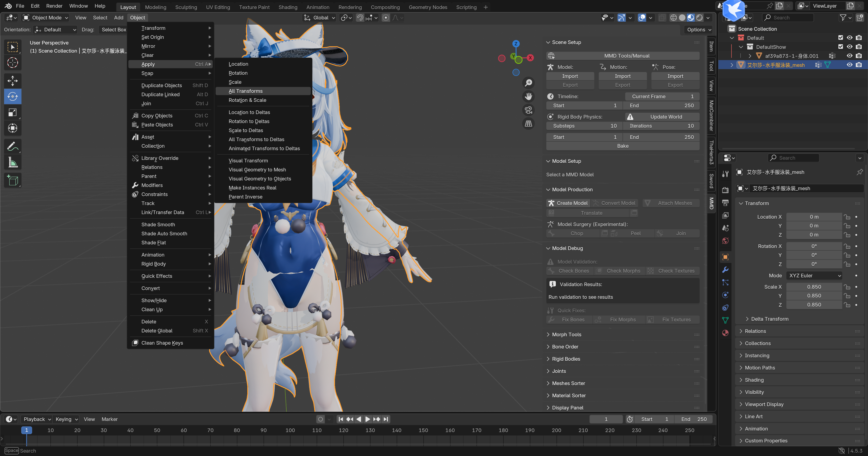Click the viewport zoom magnifier icon
The image size is (868, 456).
coord(528,82)
